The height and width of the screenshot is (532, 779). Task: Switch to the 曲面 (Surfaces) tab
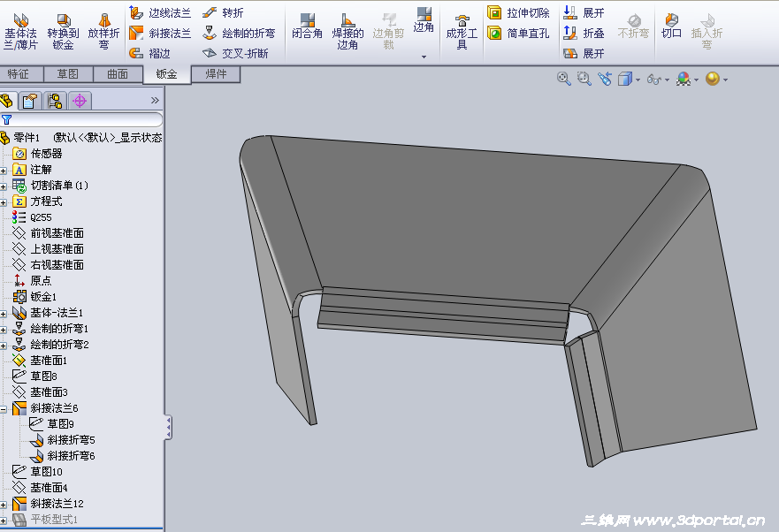[118, 74]
